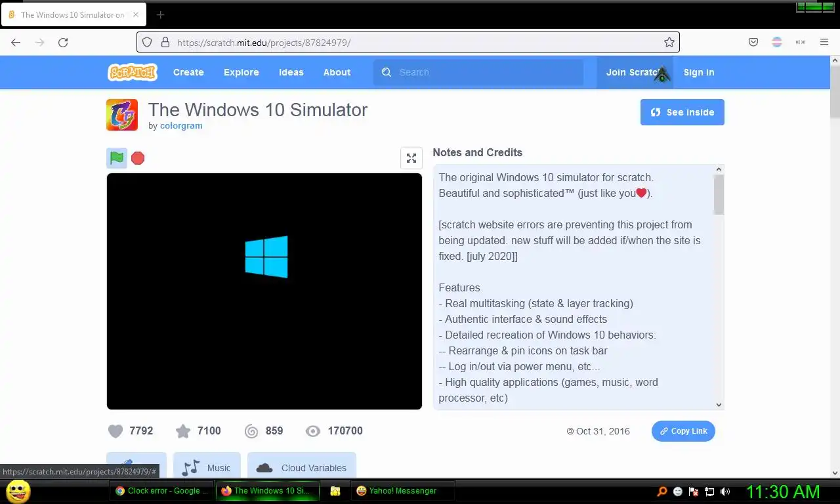Click the eye views icon next to 170700

click(x=313, y=431)
